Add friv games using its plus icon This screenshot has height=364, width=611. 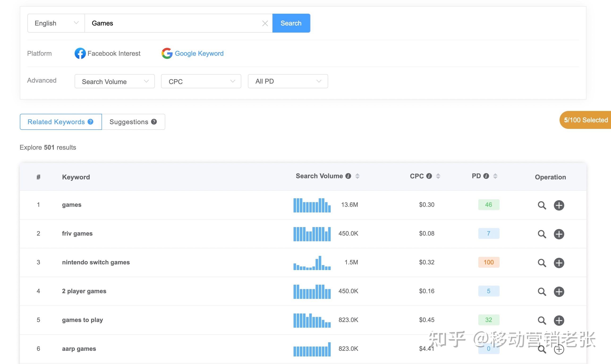tap(559, 234)
